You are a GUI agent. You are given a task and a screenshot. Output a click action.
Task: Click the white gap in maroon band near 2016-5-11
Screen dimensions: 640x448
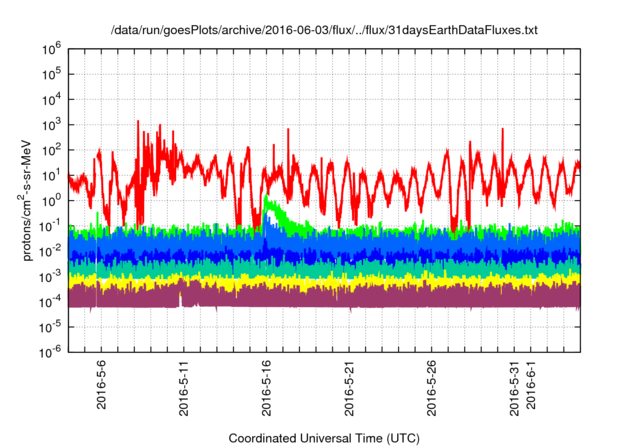pos(180,299)
